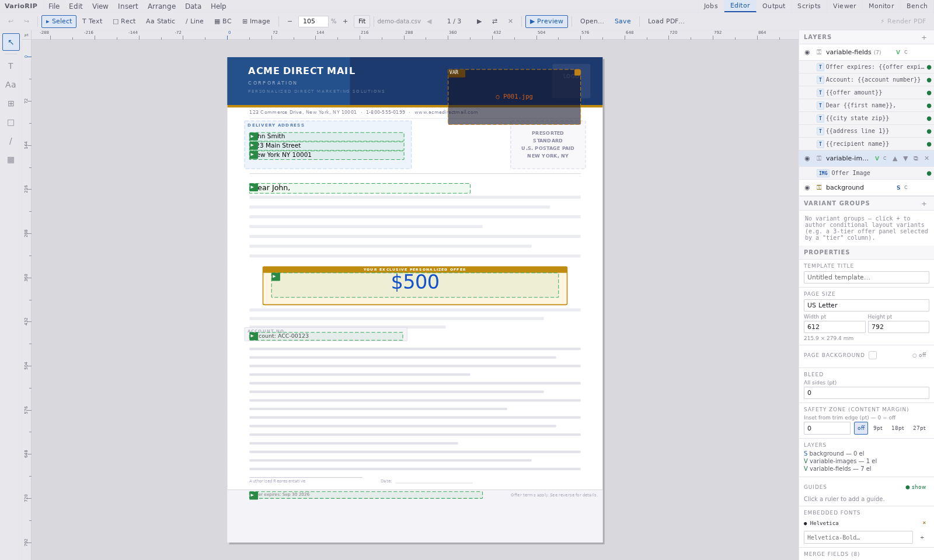This screenshot has width=934, height=560.
Task: Move variable-images layer down
Action: 905,159
